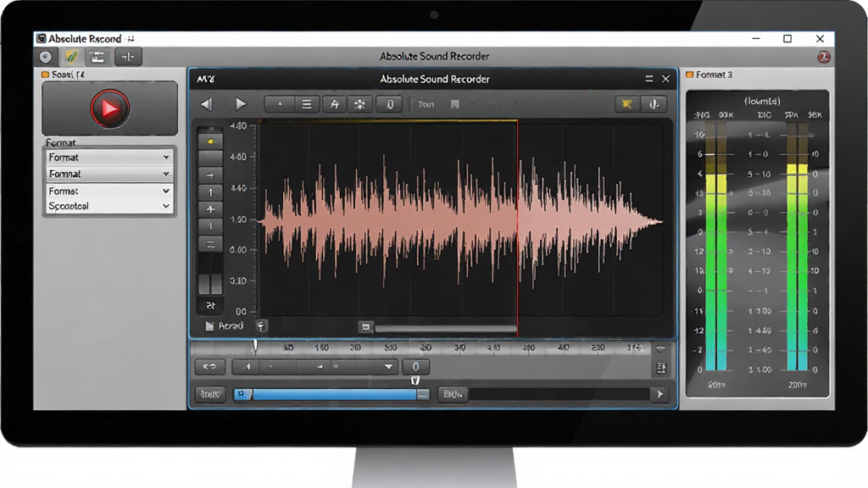Image resolution: width=868 pixels, height=488 pixels.
Task: Click the blank button below the yellow tool
Action: coord(210,158)
